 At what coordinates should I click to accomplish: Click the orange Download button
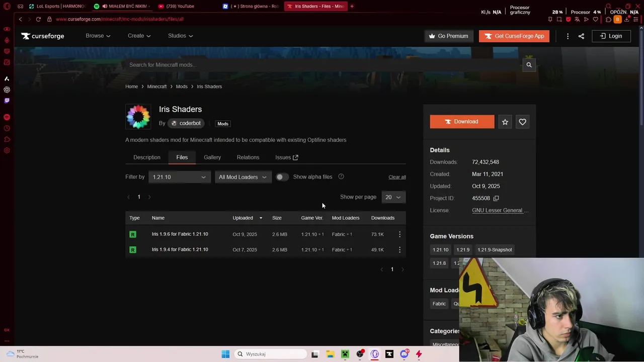coord(462,122)
